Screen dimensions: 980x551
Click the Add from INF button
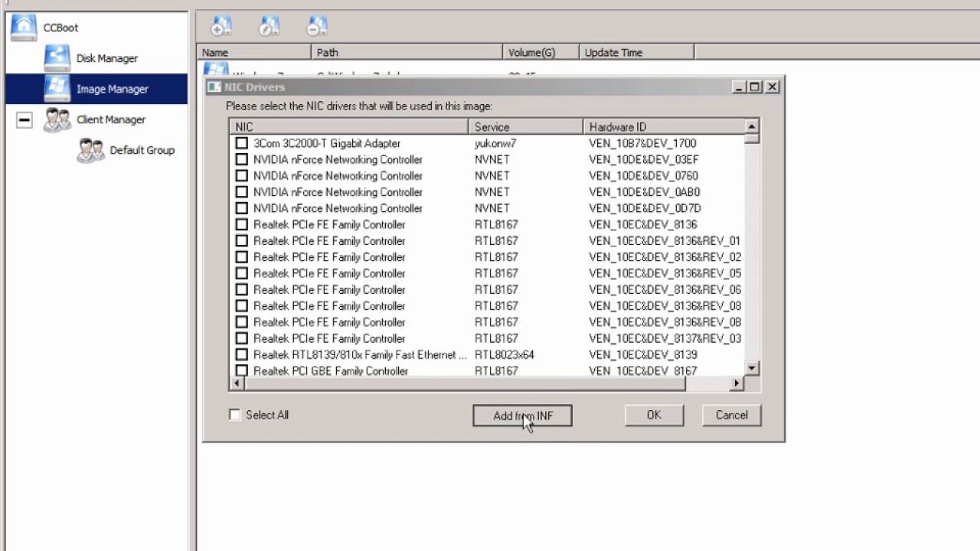522,416
